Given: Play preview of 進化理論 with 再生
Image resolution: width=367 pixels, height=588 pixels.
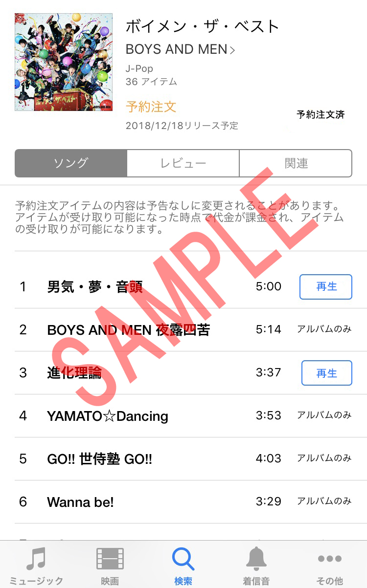Looking at the screenshot, I should [326, 373].
